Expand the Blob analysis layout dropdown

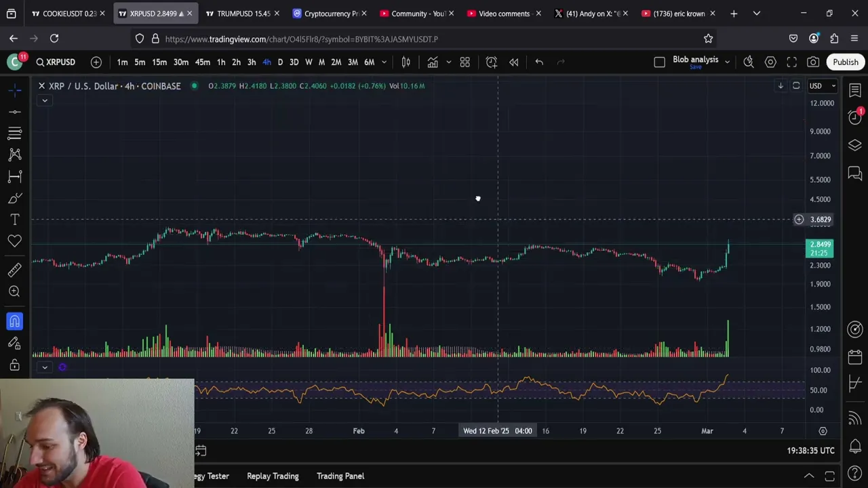coord(727,62)
